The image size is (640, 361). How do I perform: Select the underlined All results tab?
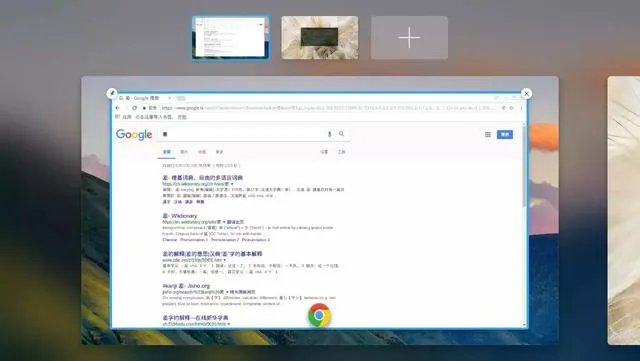pyautogui.click(x=167, y=152)
